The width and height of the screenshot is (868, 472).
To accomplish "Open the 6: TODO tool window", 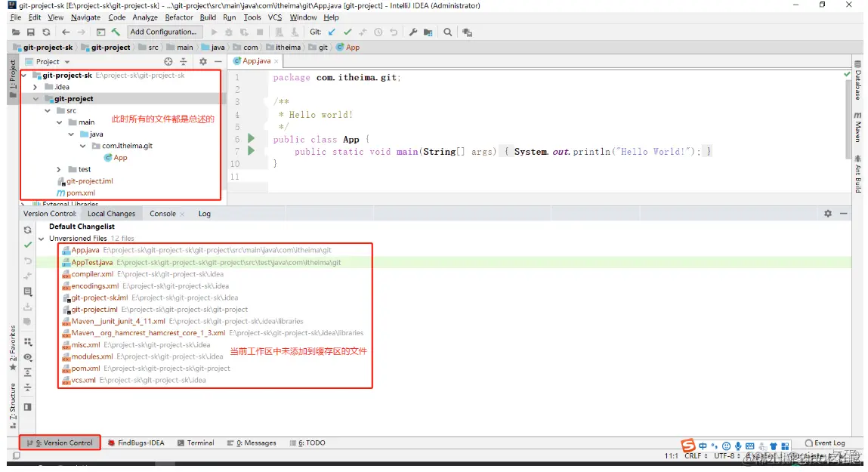I will [307, 443].
